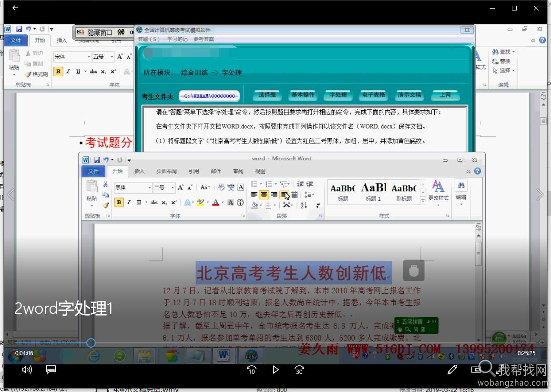
Task: Click yellow highlight color swatch
Action: [201, 202]
